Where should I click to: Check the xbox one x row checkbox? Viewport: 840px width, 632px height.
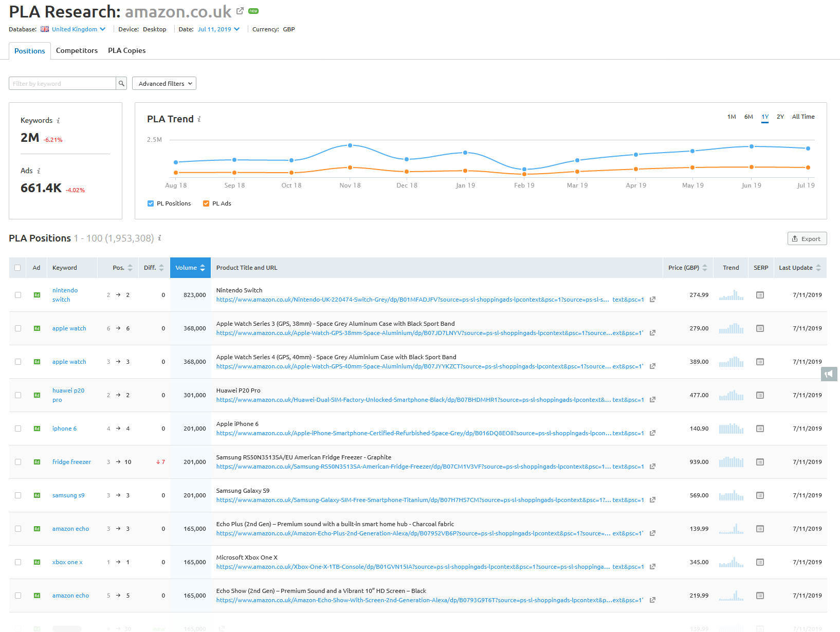point(18,562)
